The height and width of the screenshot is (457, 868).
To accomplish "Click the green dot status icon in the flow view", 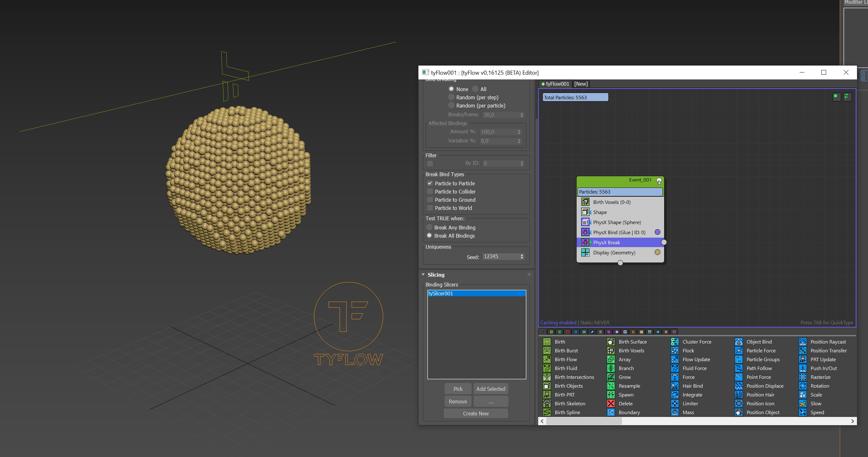I will [x=836, y=97].
